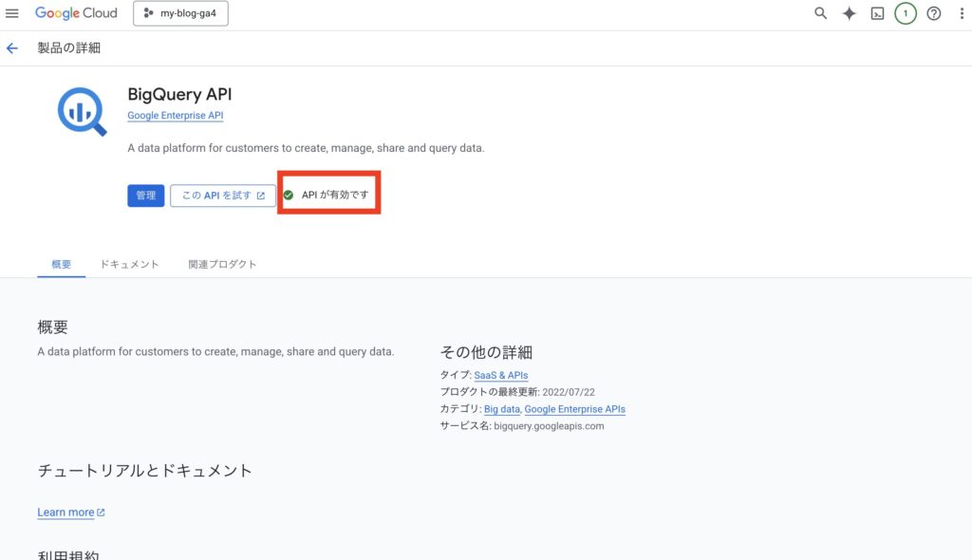The image size is (972, 560).
Task: Open the SaaS & APIs type link
Action: (501, 375)
